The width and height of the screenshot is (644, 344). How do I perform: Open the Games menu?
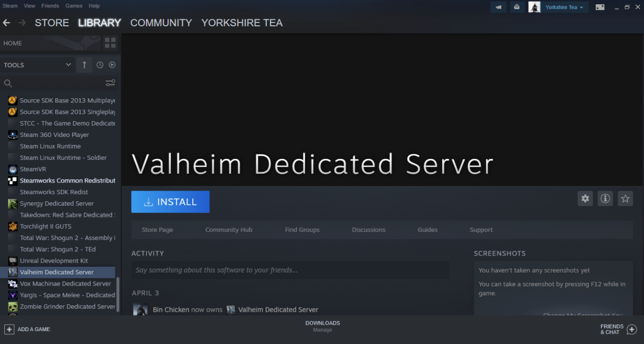pyautogui.click(x=74, y=6)
